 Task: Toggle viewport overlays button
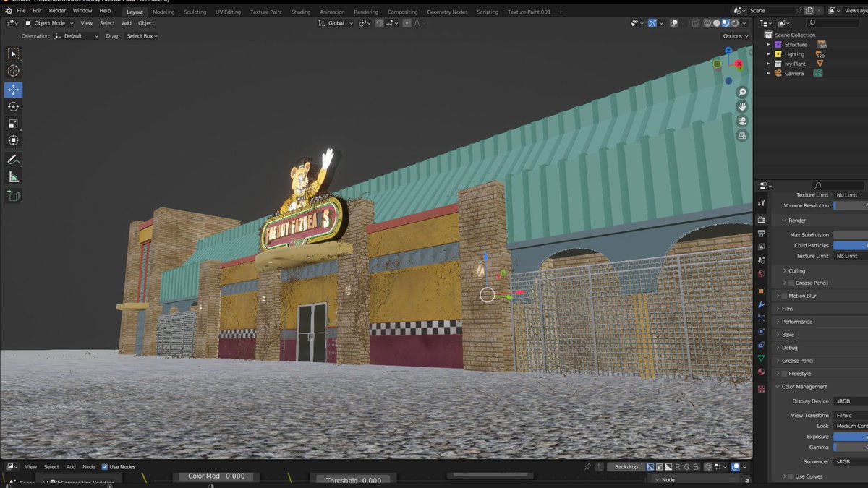(x=674, y=23)
